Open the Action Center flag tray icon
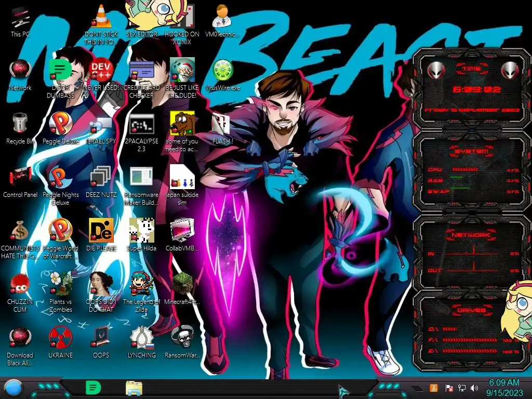 click(448, 388)
